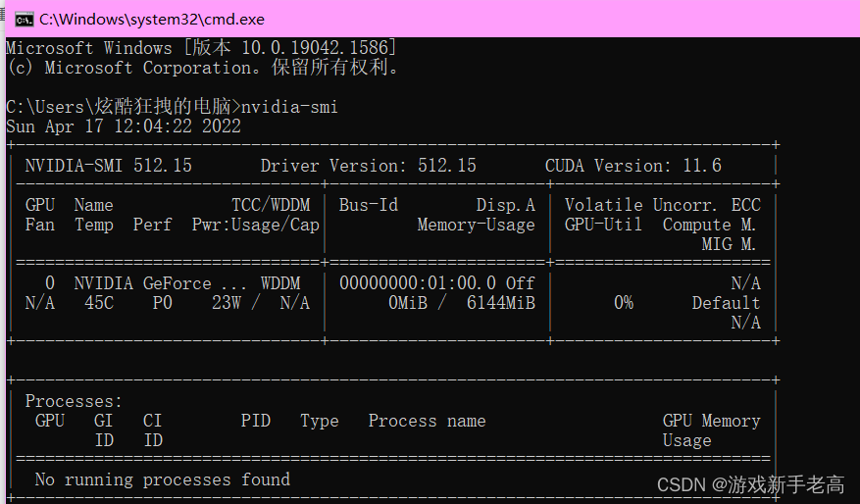Click the MIG M. header

pos(729,244)
